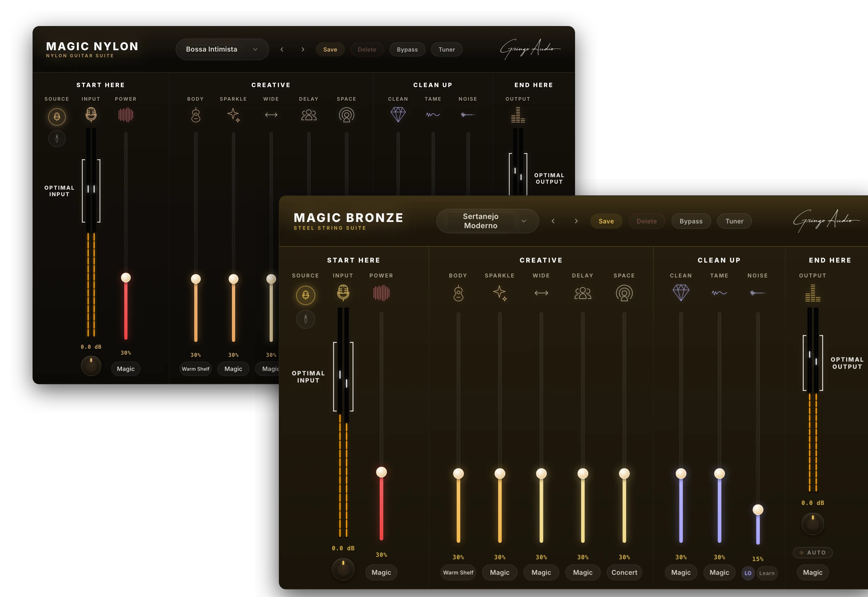
Task: Open Delay Magic mode in Magic Bronze
Action: [583, 572]
